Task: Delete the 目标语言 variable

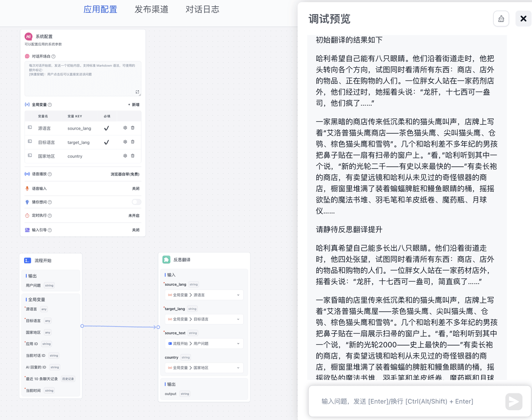Action: point(133,142)
